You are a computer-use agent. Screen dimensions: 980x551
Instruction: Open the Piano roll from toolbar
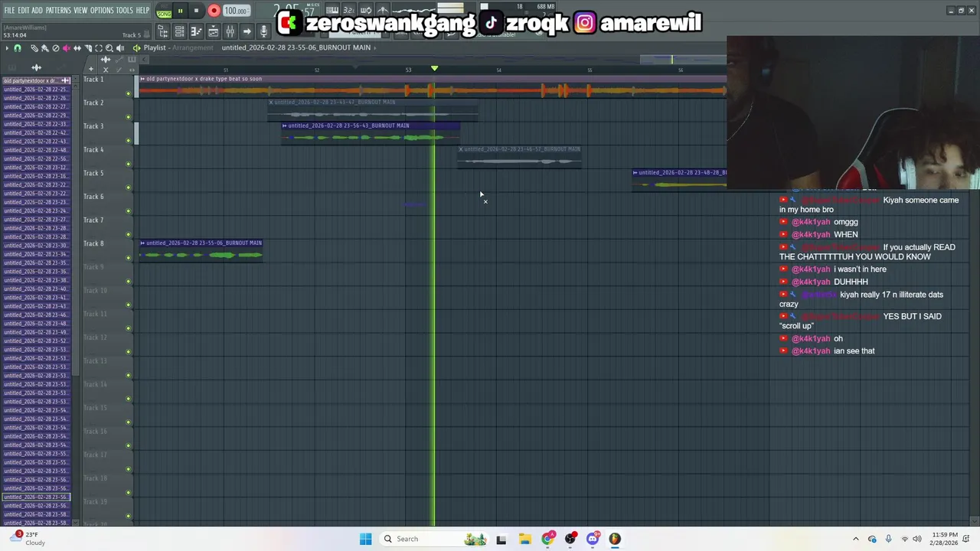pyautogui.click(x=196, y=31)
